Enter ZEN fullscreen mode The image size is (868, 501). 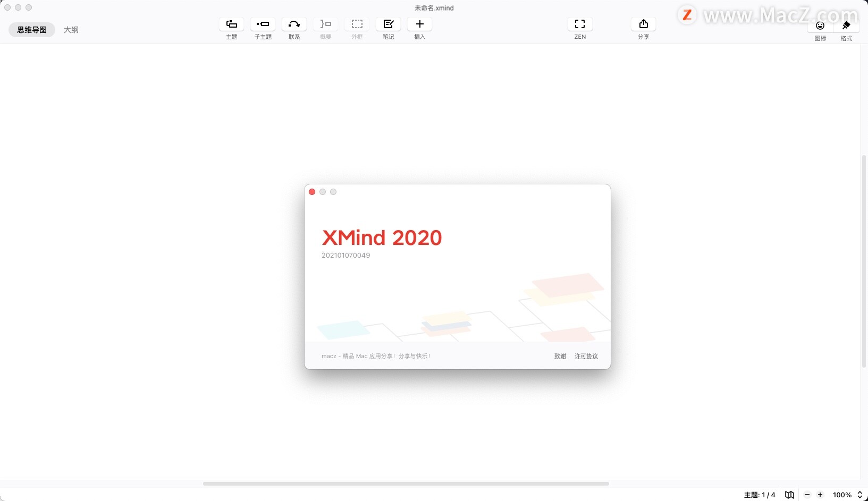580,24
